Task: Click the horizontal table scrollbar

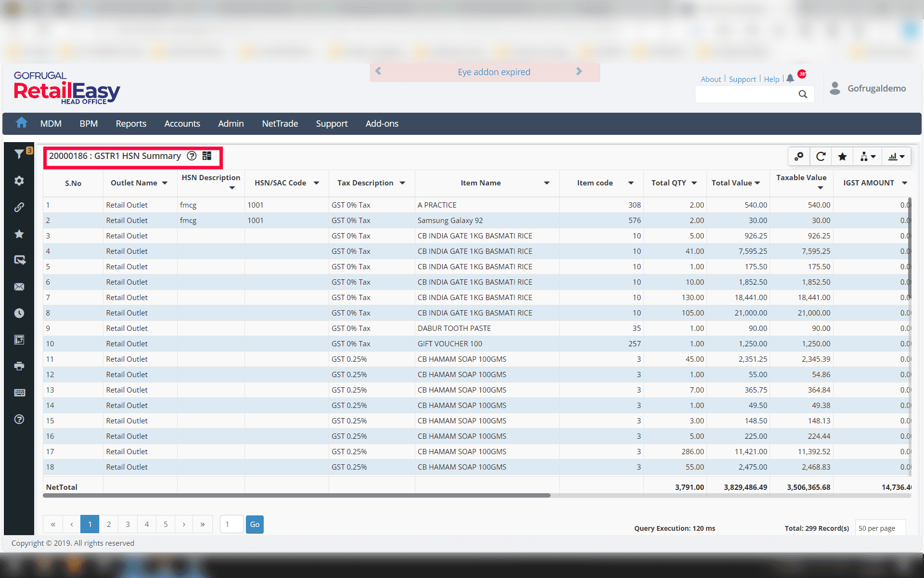Action: 296,495
